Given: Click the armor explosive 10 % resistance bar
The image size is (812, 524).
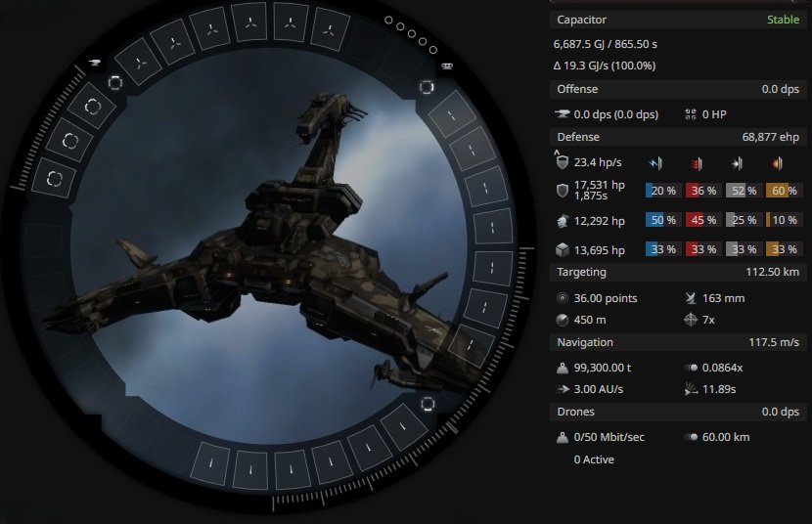Looking at the screenshot, I should 784,220.
